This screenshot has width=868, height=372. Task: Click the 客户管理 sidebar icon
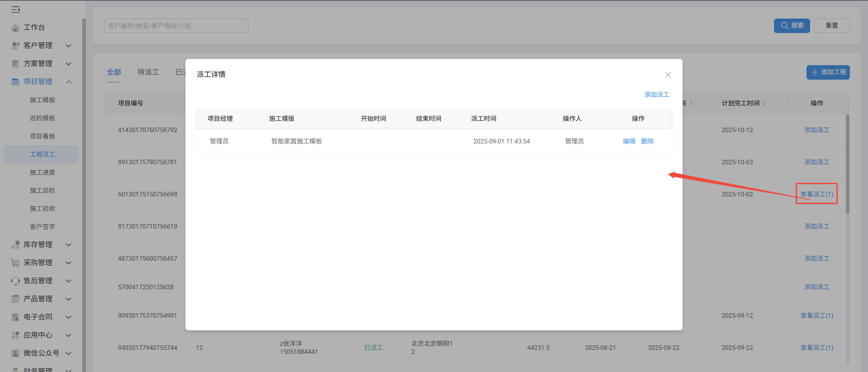[x=15, y=46]
